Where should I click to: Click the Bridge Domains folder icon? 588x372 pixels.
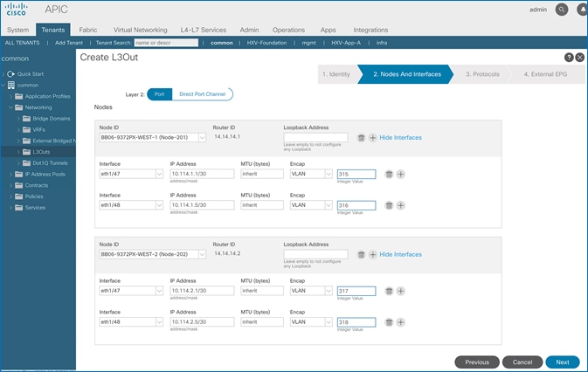pyautogui.click(x=26, y=119)
